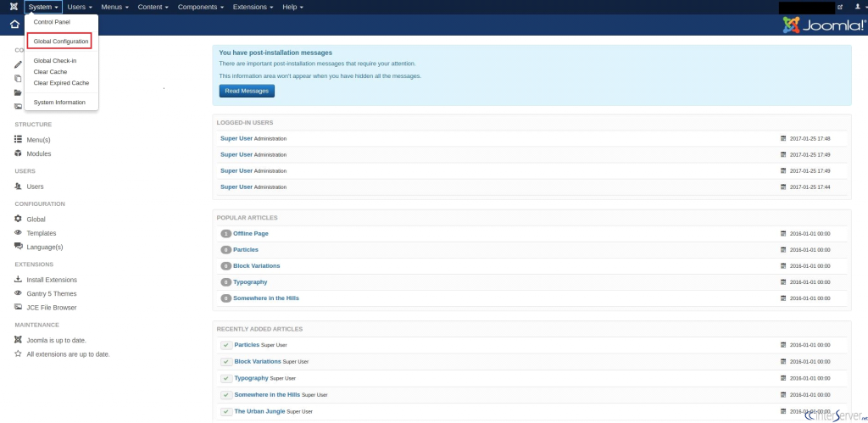Toggle published checkmark for The Urban Jungle
868x423 pixels.
[225, 411]
